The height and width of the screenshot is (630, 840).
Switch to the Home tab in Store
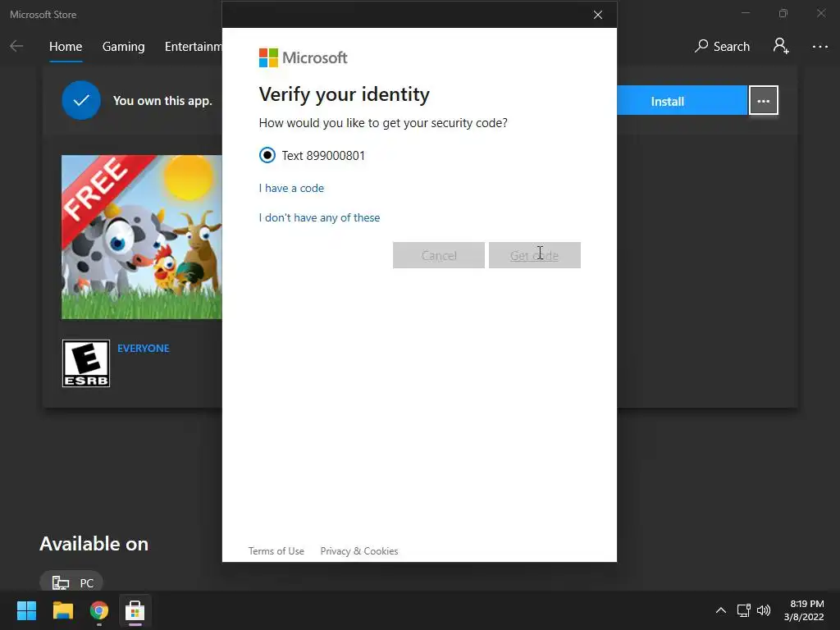tap(66, 47)
